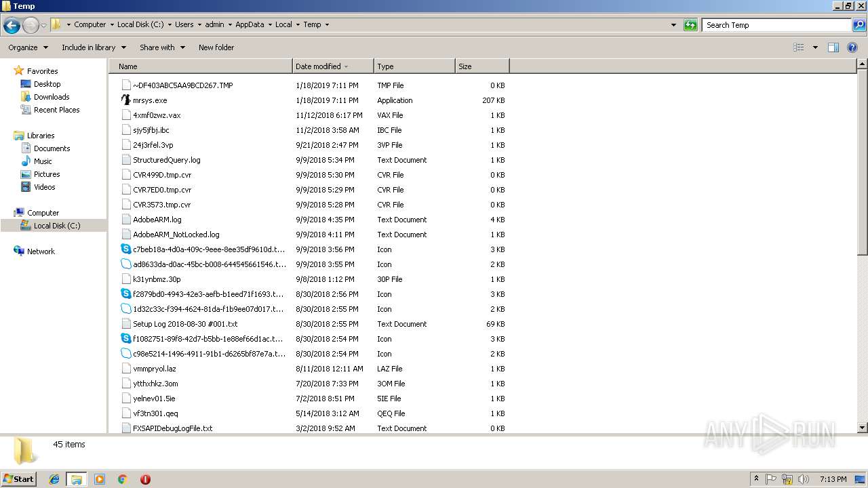
Task: Sort by Name column header
Action: (201, 66)
